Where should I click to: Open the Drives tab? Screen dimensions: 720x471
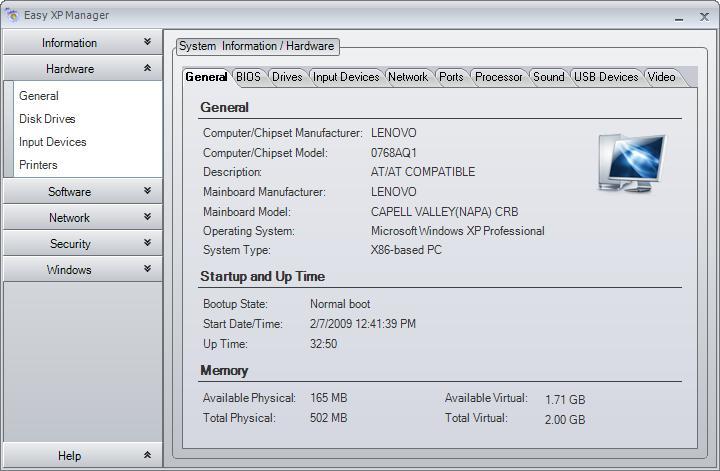pyautogui.click(x=287, y=77)
